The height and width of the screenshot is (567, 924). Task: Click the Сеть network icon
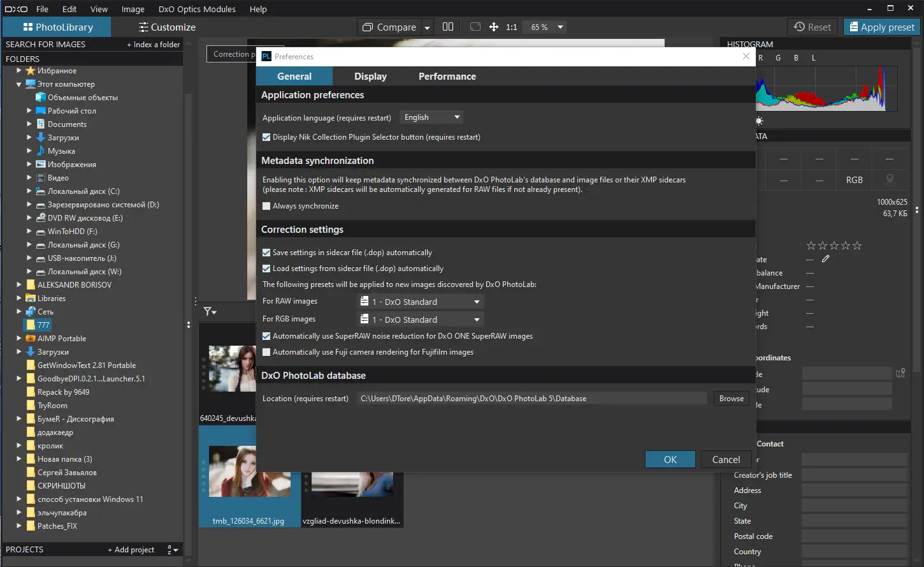pos(31,312)
